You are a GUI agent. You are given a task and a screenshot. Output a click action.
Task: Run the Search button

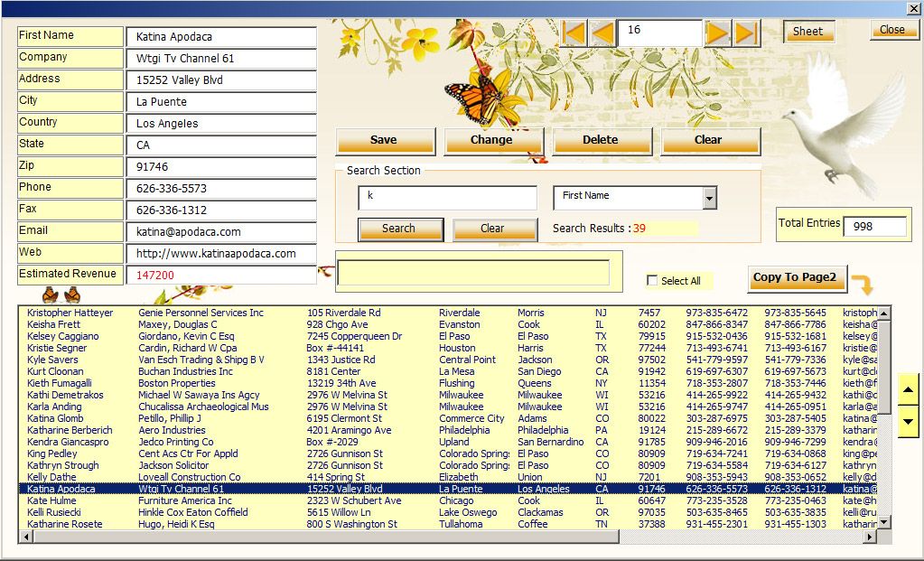401,229
